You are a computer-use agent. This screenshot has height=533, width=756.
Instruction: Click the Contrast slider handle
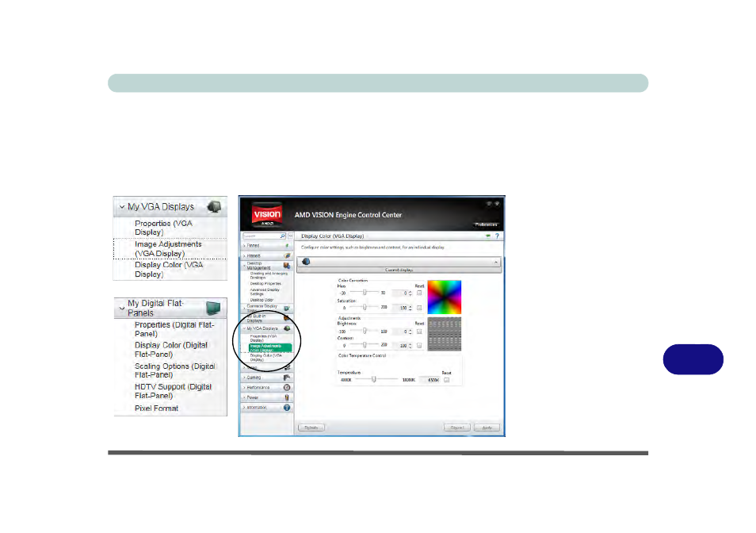point(365,344)
